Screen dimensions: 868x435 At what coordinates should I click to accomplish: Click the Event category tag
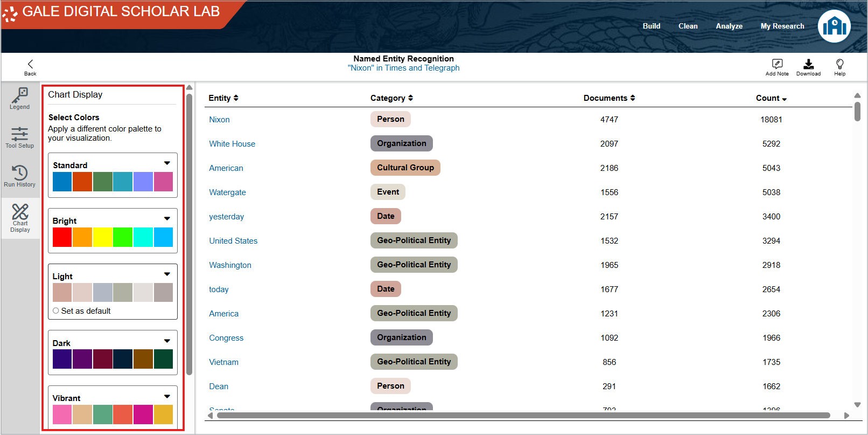(x=388, y=192)
